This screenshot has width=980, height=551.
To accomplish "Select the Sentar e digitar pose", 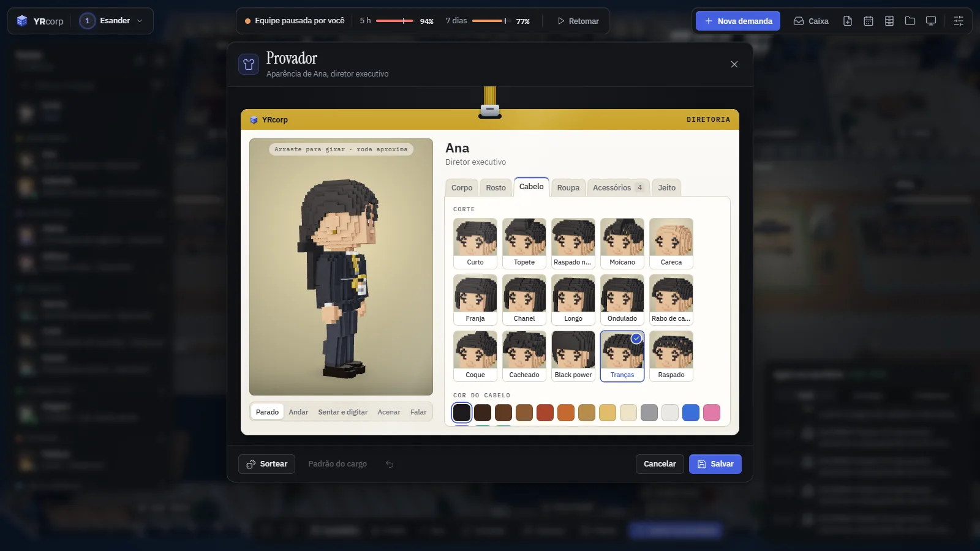I will click(x=343, y=412).
